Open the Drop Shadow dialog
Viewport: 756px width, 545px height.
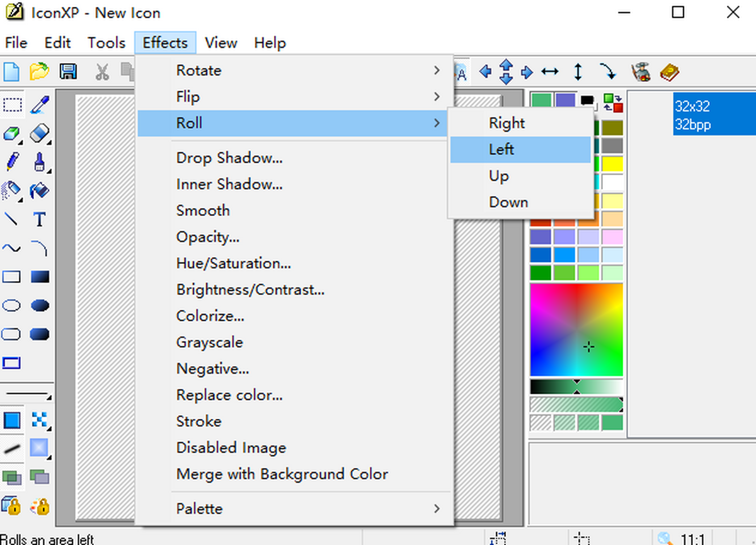click(x=229, y=158)
